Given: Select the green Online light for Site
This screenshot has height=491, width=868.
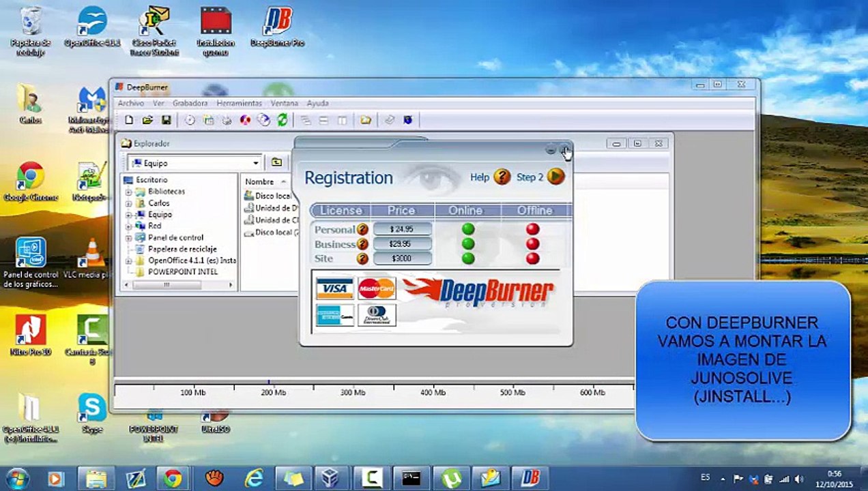Looking at the screenshot, I should (x=468, y=258).
